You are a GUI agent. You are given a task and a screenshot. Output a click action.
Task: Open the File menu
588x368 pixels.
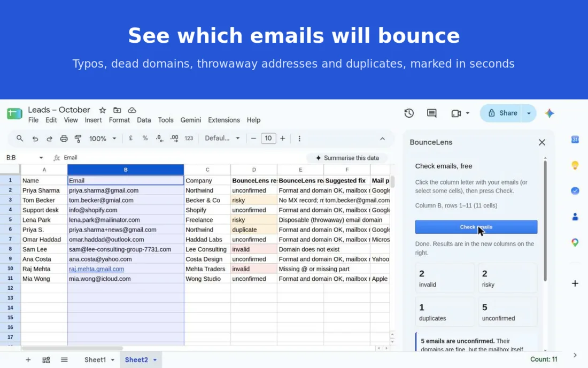[33, 120]
